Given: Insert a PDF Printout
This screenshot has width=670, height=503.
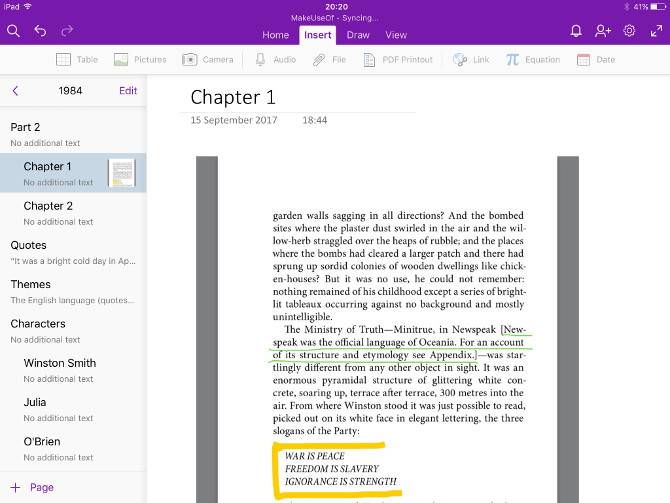Looking at the screenshot, I should [x=398, y=59].
